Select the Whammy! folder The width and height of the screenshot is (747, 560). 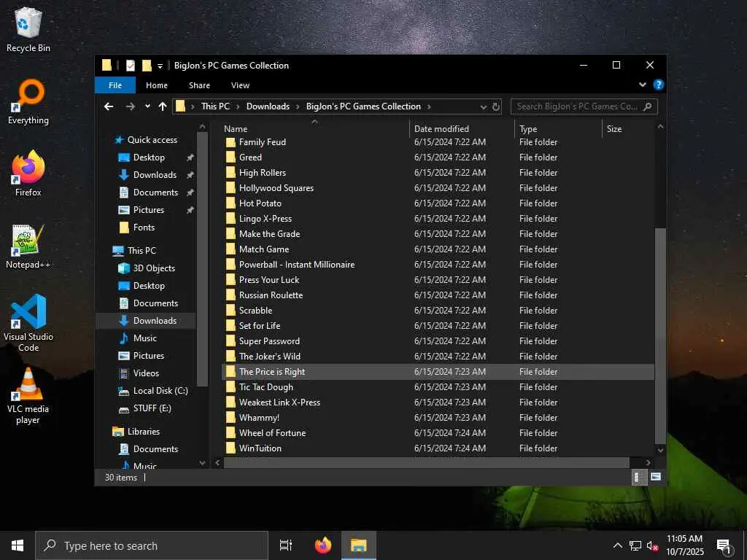click(x=438, y=418)
